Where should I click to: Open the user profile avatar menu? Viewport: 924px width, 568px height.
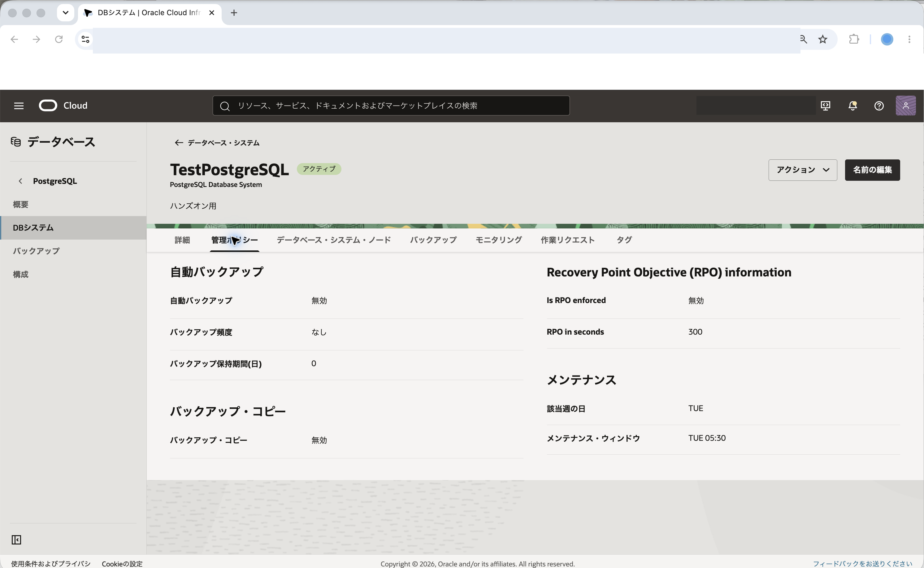[906, 106]
